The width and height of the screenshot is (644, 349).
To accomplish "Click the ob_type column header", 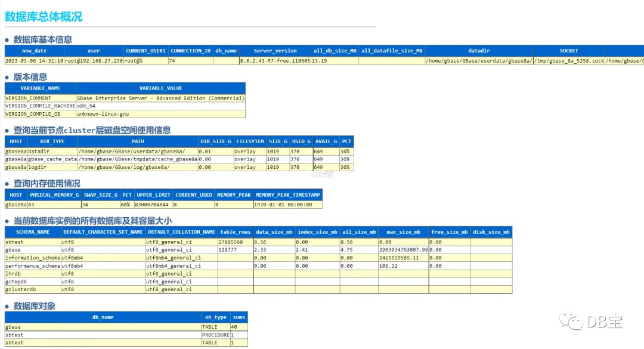I will pyautogui.click(x=216, y=317).
